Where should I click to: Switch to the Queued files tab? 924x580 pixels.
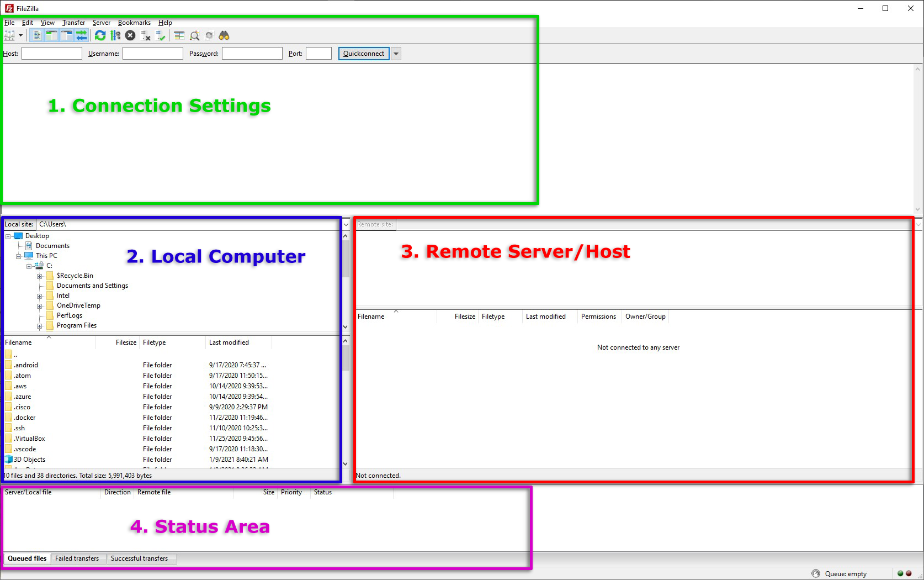click(x=27, y=558)
